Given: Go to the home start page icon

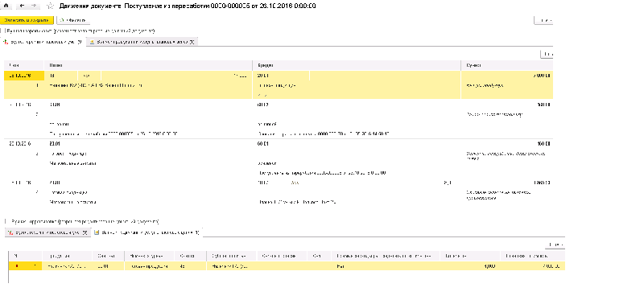Looking at the screenshot, I should pyautogui.click(x=6, y=6).
